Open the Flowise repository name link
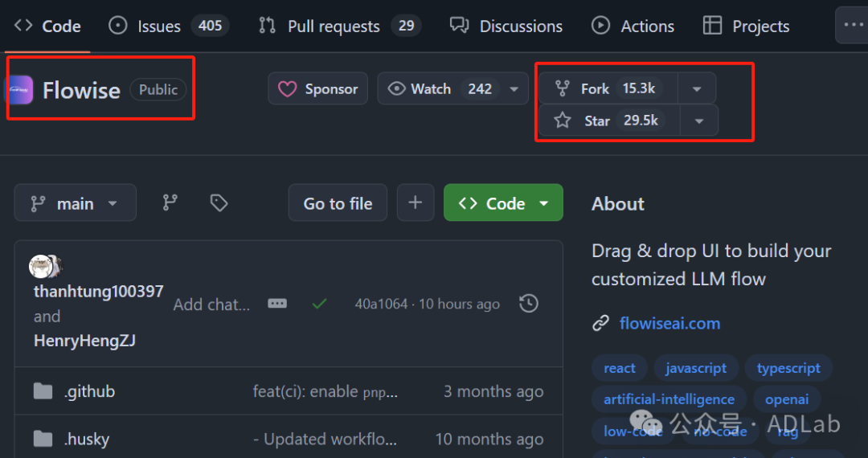The height and width of the screenshot is (458, 868). [81, 90]
